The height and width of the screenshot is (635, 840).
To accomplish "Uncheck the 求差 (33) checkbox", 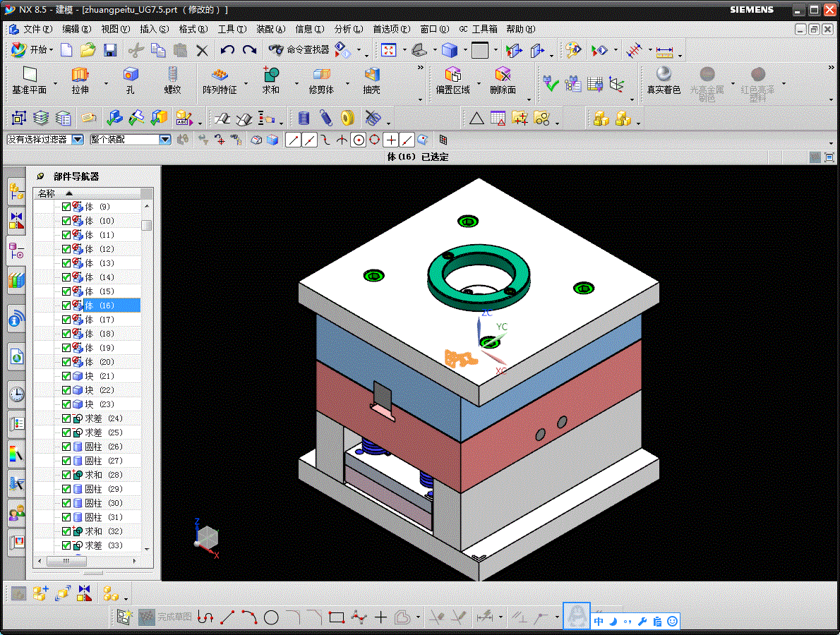I will click(66, 545).
